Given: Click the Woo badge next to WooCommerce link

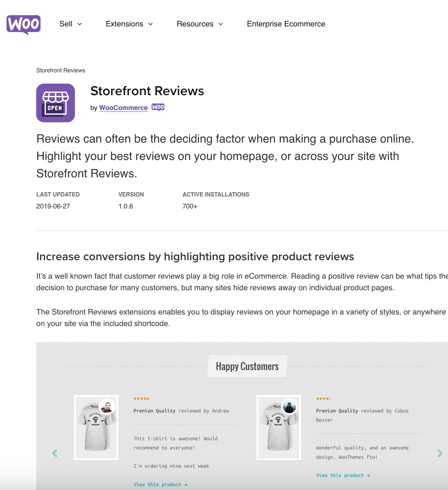Looking at the screenshot, I should tap(158, 107).
